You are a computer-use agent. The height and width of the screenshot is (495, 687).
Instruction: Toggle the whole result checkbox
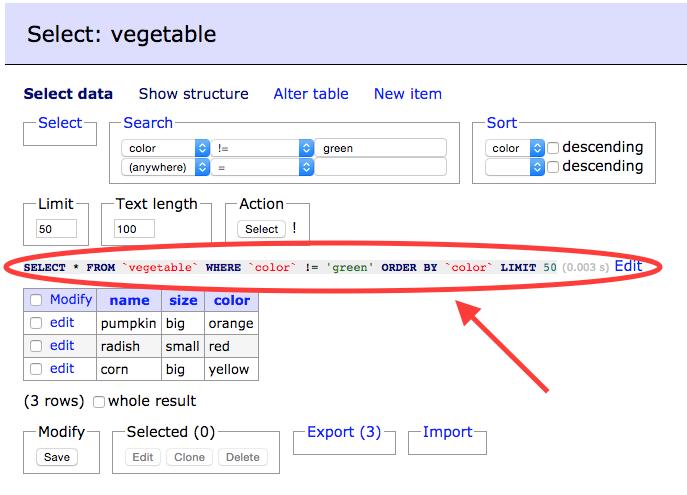(99, 402)
